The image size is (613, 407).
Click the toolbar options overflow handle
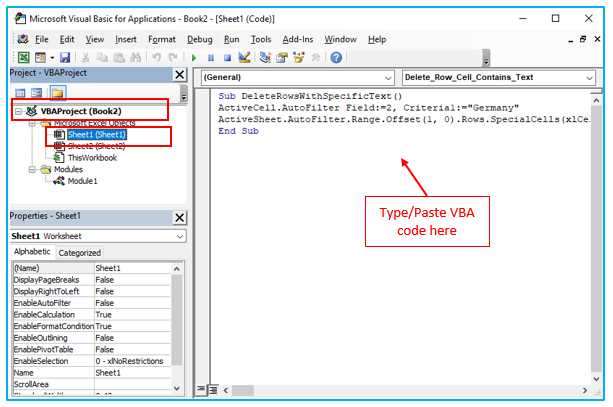(x=486, y=58)
